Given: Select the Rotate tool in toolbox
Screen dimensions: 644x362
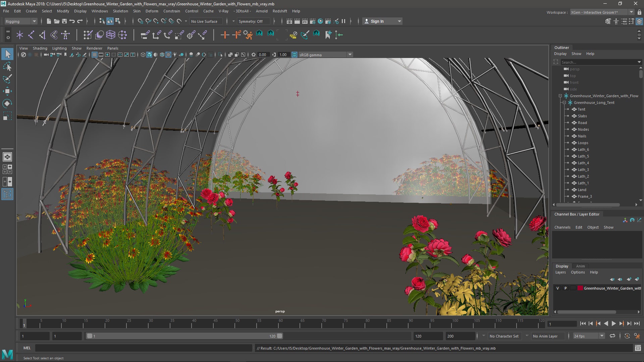Looking at the screenshot, I should (x=7, y=104).
